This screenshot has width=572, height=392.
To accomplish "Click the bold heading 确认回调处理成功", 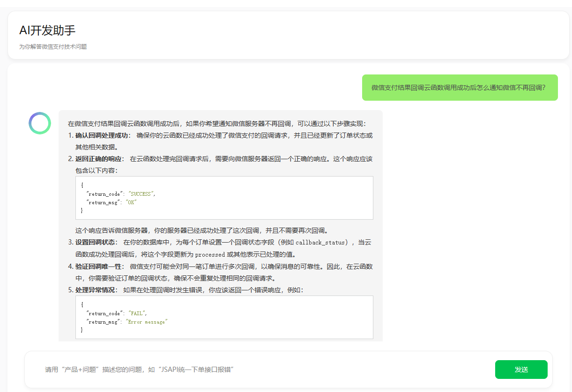I will click(102, 135).
